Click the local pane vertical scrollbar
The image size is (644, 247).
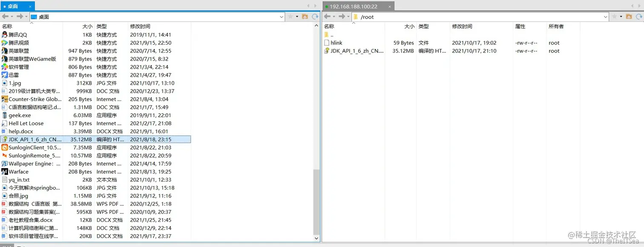(x=316, y=202)
